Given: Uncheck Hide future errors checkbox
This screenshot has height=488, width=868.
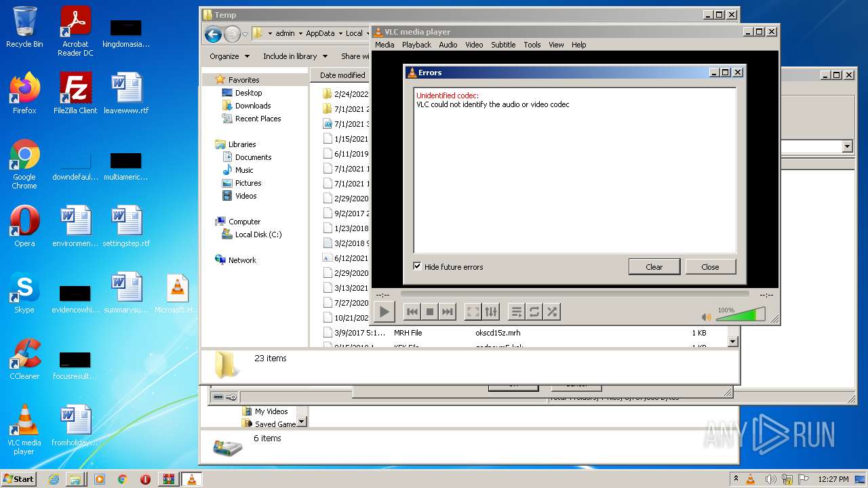Looking at the screenshot, I should (418, 266).
